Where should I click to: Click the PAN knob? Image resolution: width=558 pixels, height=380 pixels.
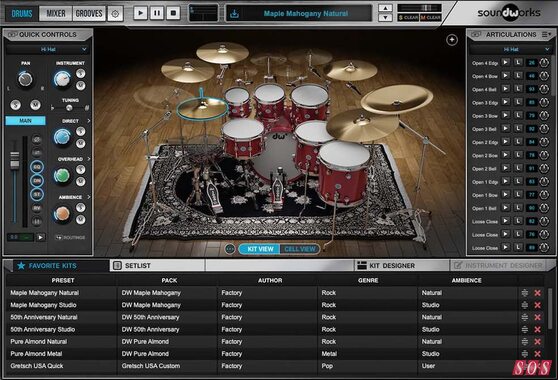pyautogui.click(x=25, y=79)
